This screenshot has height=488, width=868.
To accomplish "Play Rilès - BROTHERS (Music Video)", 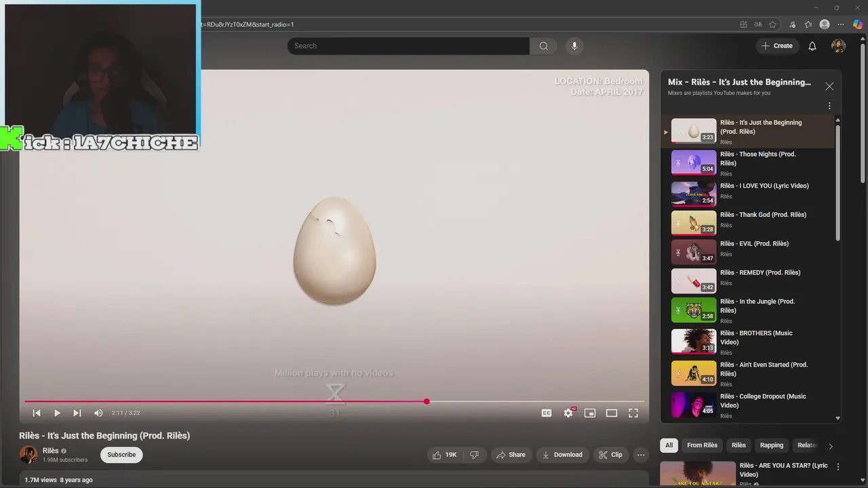I will pyautogui.click(x=749, y=342).
